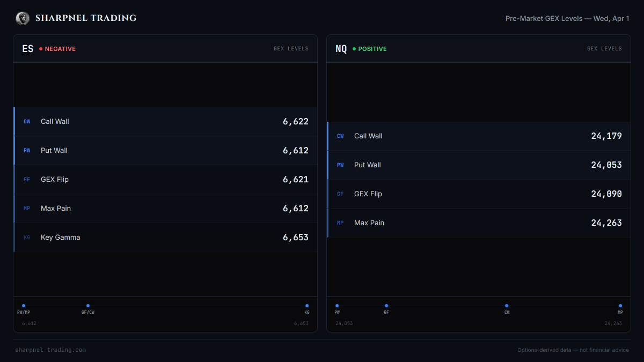This screenshot has height=362, width=644.
Task: Click the NQ Put Wall value 24,053
Action: click(606, 165)
